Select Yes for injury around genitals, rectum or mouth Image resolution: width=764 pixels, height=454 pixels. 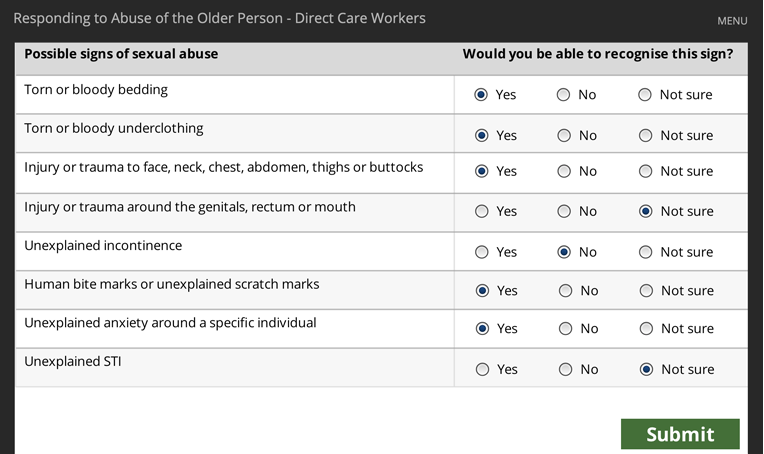(481, 211)
